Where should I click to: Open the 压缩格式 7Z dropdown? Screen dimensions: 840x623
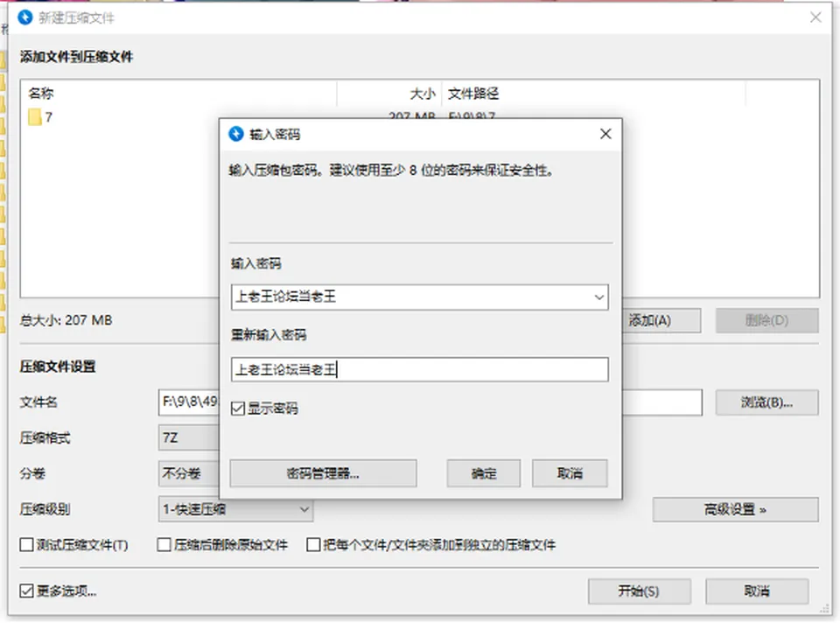tap(189, 438)
